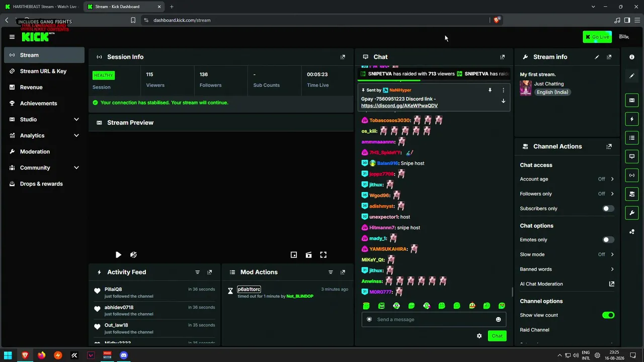The height and width of the screenshot is (362, 644).
Task: Toggle the muted preview audio icon
Action: click(133, 255)
